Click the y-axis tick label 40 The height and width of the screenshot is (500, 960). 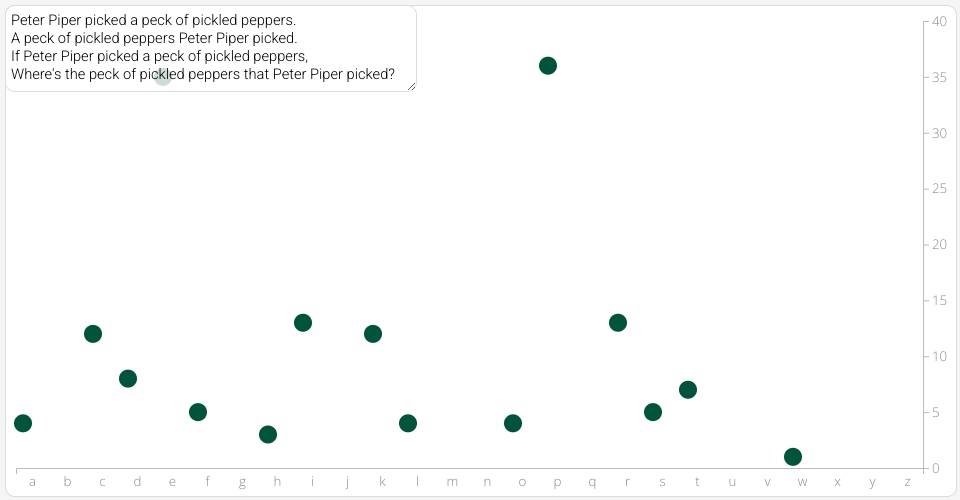pyautogui.click(x=939, y=21)
